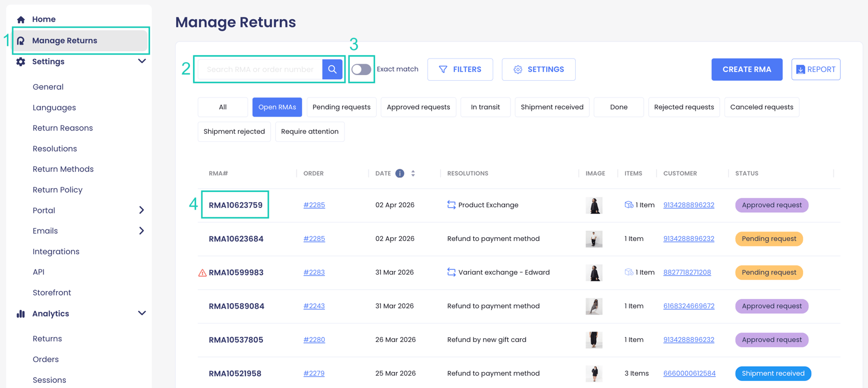Click the box icon in the RMA10623759 row
868x388 pixels.
(629, 205)
